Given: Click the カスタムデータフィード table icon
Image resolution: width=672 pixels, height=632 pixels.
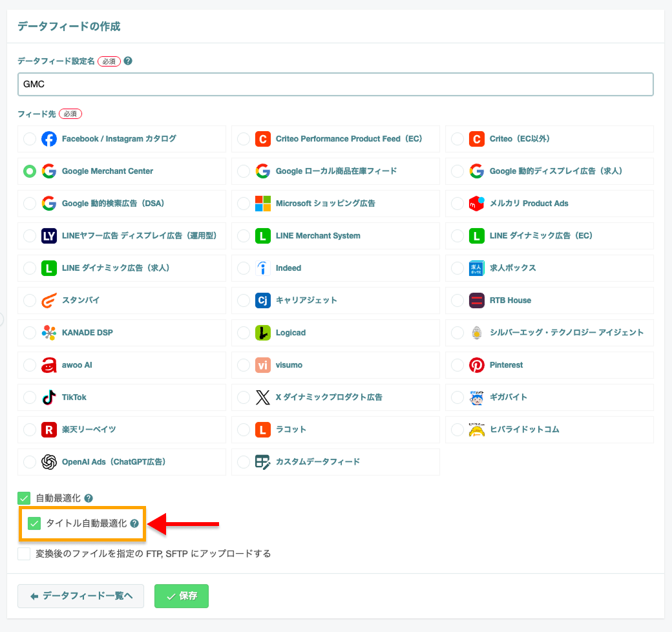Looking at the screenshot, I should point(263,462).
